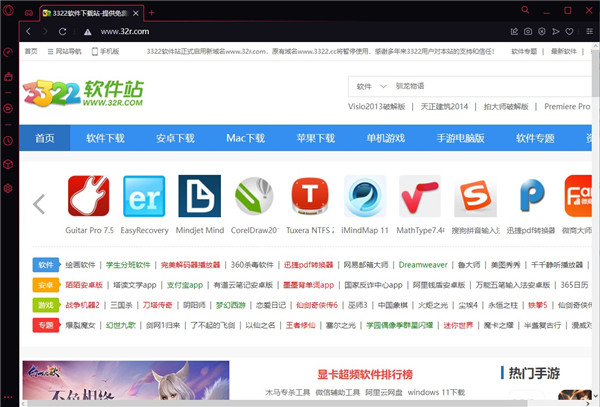Select the 3322软件下载站 browser tab
The width and height of the screenshot is (600, 407).
91,13
